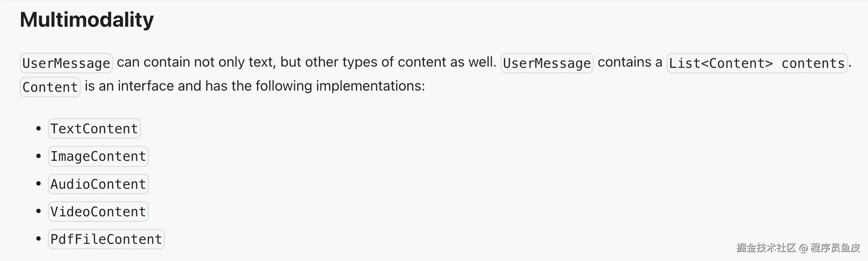This screenshot has width=868, height=261.
Task: Select the AudioContent list item
Action: (98, 184)
